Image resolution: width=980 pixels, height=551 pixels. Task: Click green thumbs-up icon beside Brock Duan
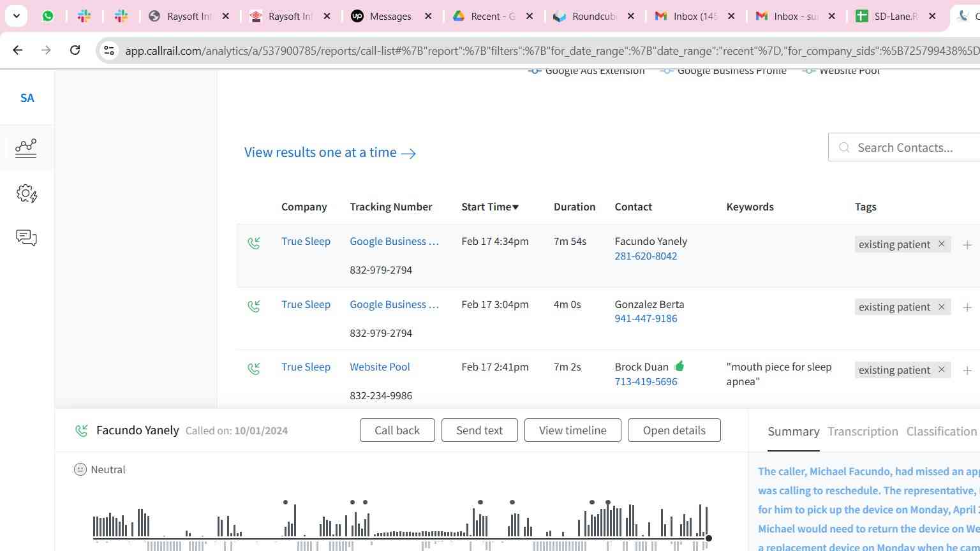click(x=679, y=366)
